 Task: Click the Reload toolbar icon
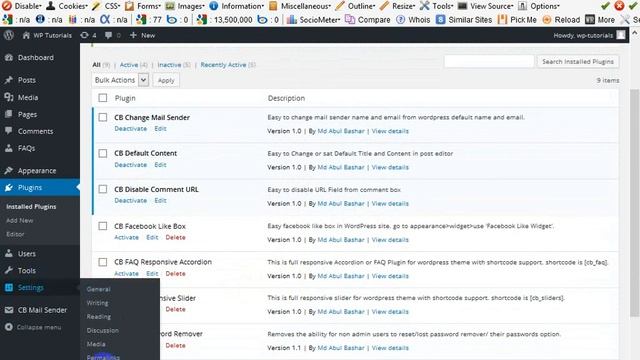click(547, 20)
